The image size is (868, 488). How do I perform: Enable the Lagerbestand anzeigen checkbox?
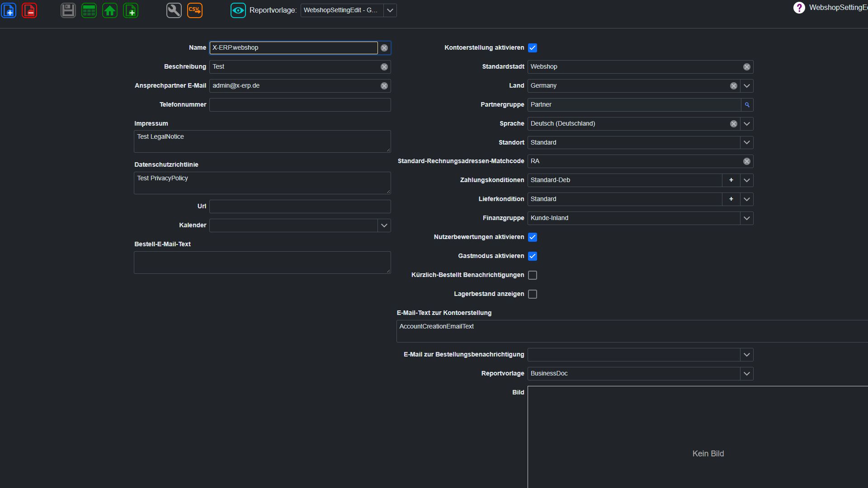(533, 294)
